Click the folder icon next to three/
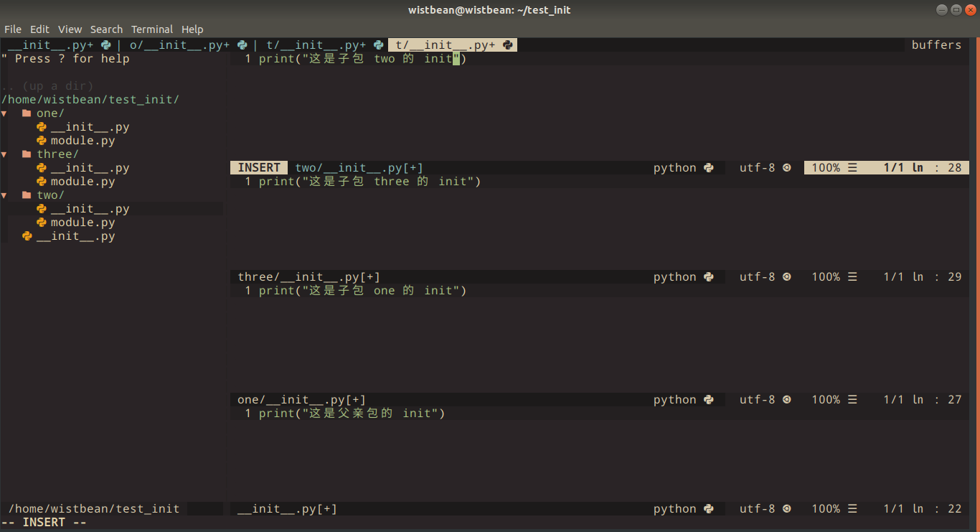 click(x=26, y=154)
